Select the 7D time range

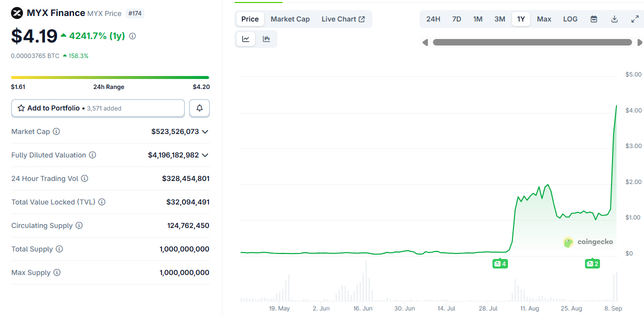456,18
